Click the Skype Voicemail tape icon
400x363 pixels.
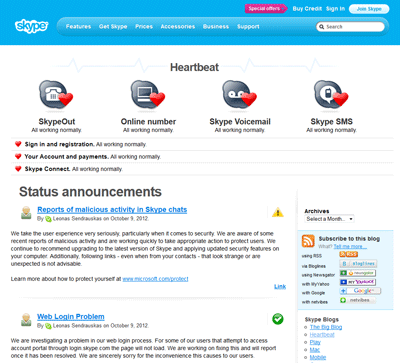[239, 95]
